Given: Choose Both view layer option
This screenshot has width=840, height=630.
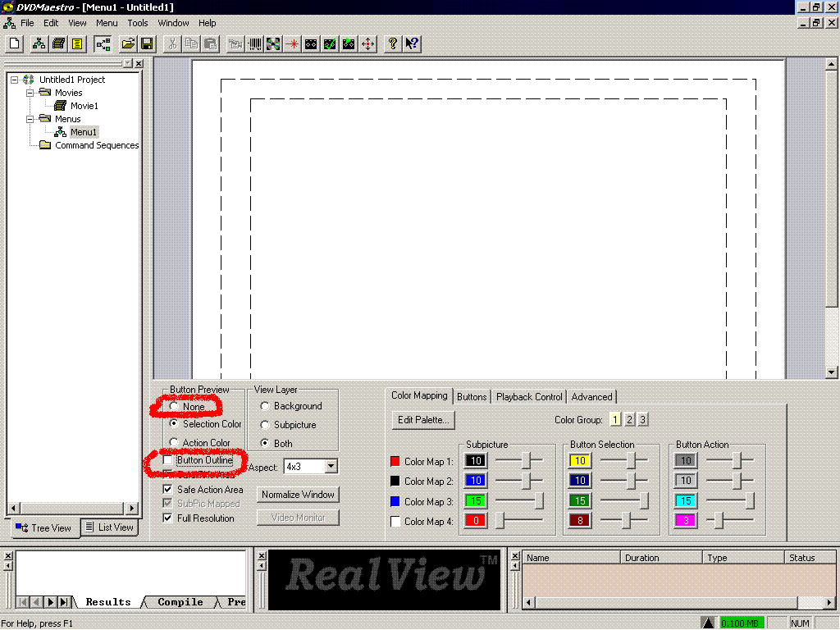Looking at the screenshot, I should [x=265, y=443].
